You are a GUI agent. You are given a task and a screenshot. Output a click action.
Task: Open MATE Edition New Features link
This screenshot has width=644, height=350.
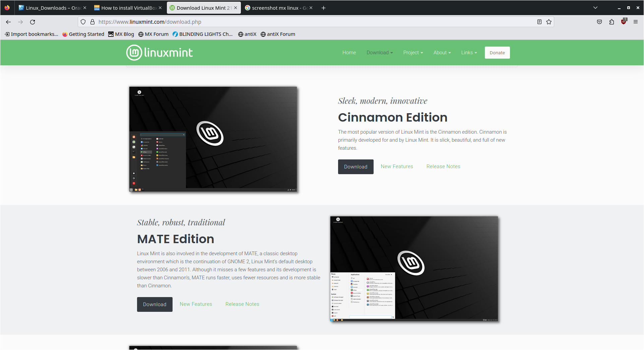click(196, 304)
